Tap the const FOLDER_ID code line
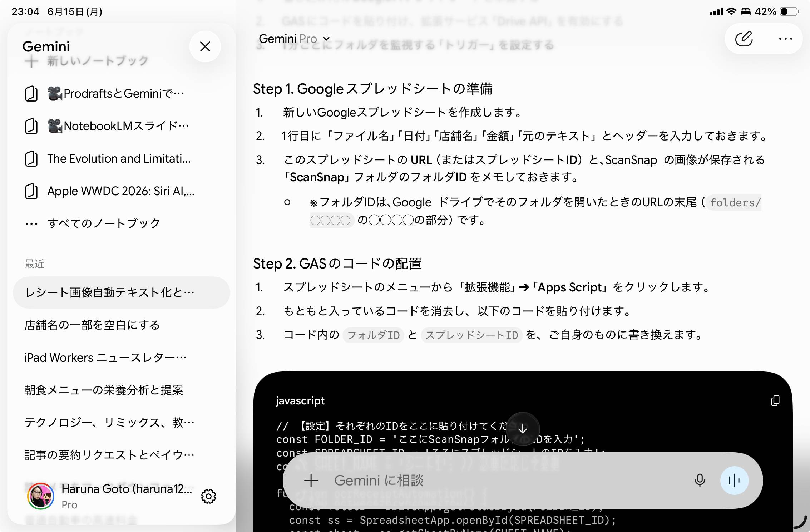This screenshot has height=532, width=810. point(430,439)
